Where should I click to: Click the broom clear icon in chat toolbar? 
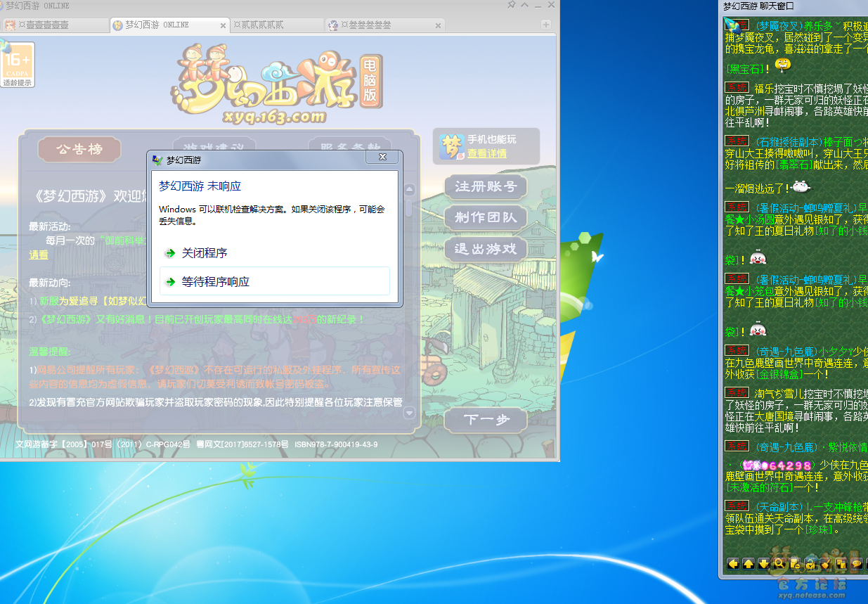[x=826, y=563]
